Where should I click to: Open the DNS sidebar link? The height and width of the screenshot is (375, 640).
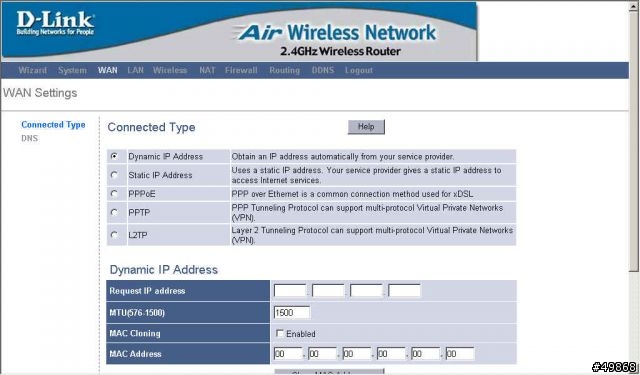[x=30, y=138]
